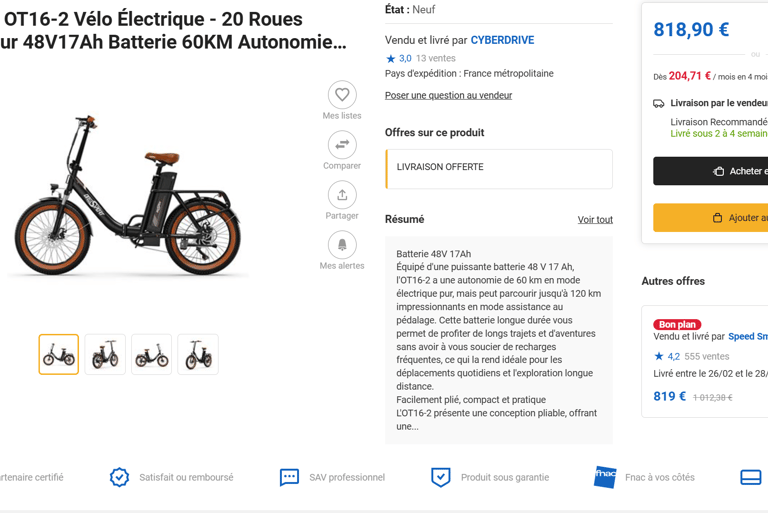This screenshot has height=513, width=768.
Task: Select the first bike thumbnail
Action: pos(59,355)
